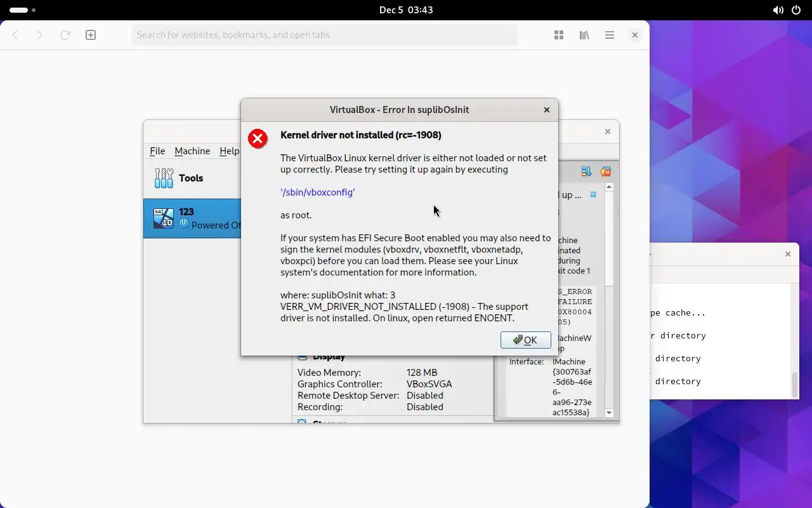Click the VBoxSVGA graphics controller value
This screenshot has width=812, height=508.
tap(429, 384)
